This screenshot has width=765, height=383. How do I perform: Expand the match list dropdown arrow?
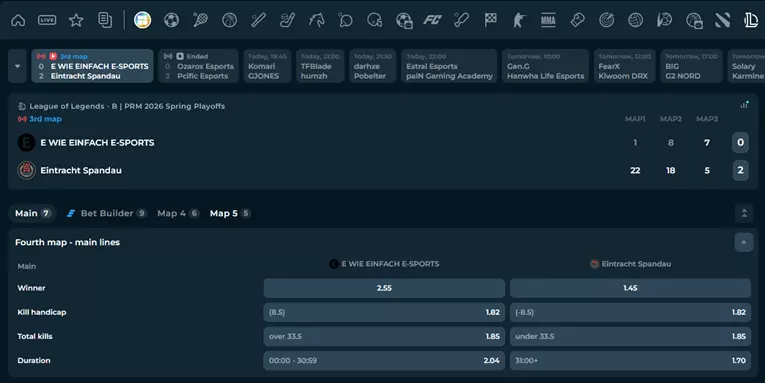18,66
